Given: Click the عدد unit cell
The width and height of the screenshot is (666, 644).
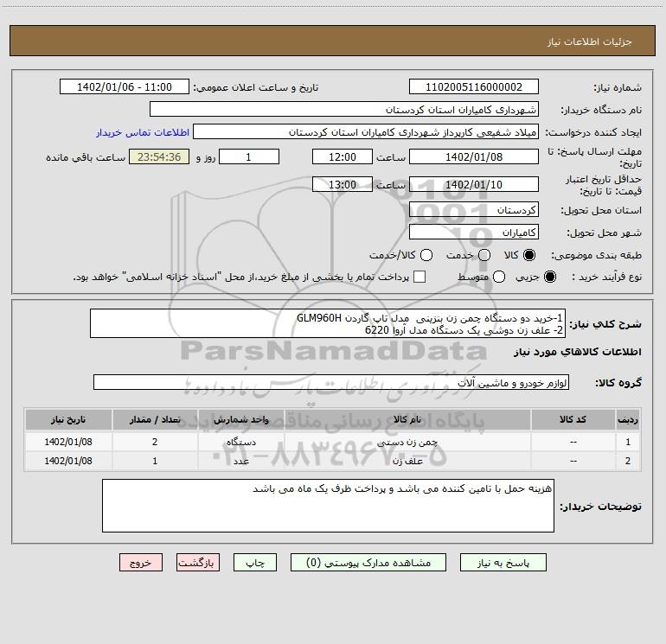Looking at the screenshot, I should click(x=240, y=461).
